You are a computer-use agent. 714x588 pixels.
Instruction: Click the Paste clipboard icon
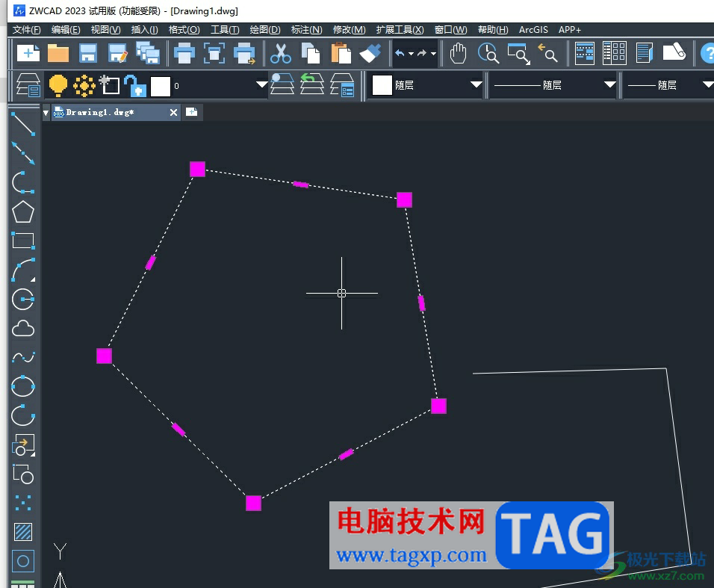[x=341, y=53]
